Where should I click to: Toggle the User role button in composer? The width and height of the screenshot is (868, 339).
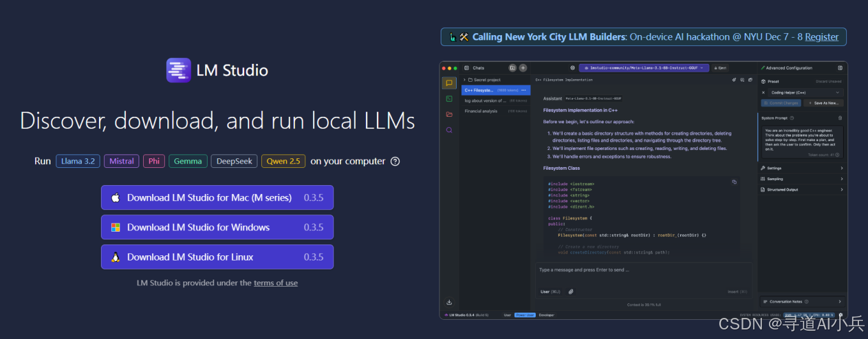[x=550, y=292]
